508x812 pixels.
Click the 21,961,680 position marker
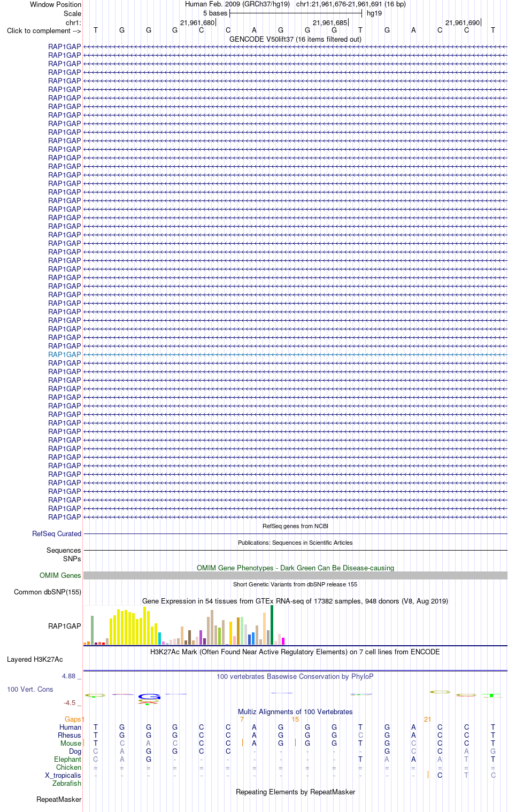[197, 22]
